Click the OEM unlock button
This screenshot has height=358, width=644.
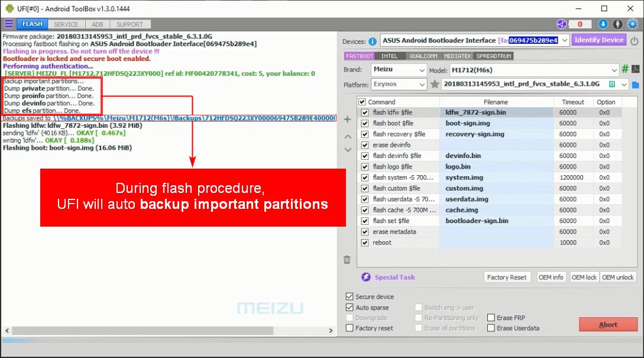[x=618, y=278]
